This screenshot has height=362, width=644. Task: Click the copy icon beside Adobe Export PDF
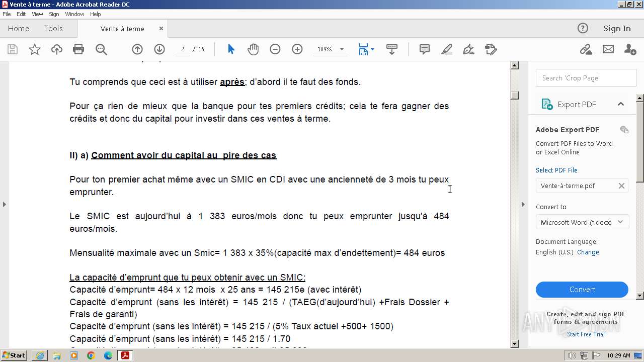click(x=624, y=130)
